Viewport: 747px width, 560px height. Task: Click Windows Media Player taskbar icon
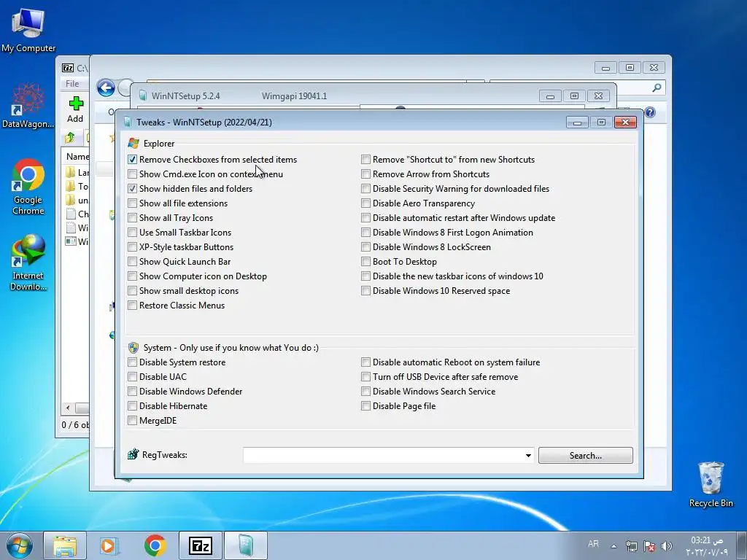[109, 545]
